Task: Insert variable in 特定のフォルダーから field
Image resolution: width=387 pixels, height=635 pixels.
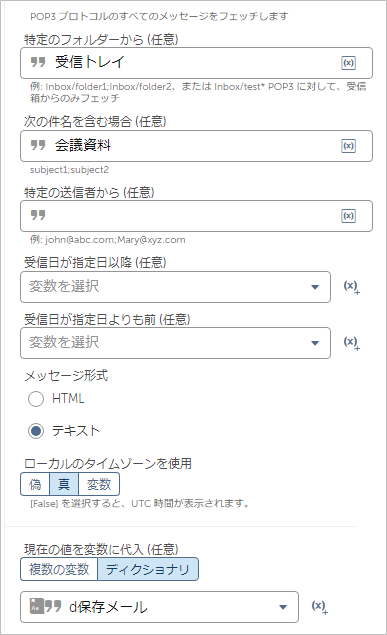Action: [348, 63]
